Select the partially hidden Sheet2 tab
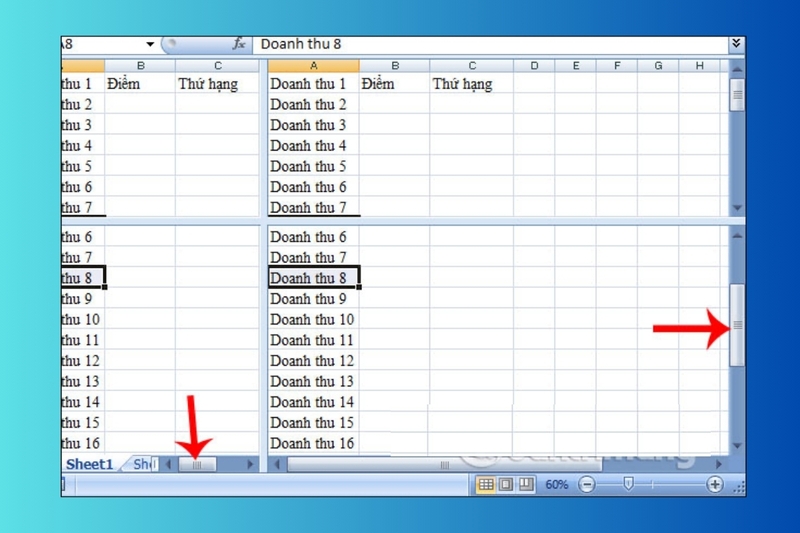The width and height of the screenshot is (800, 533). 142,464
